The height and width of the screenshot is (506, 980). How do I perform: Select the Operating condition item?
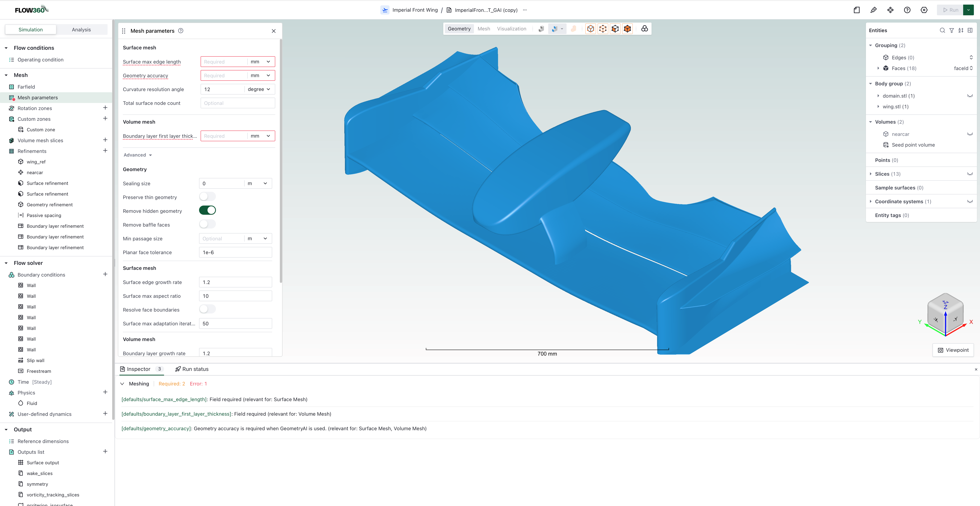tap(40, 60)
